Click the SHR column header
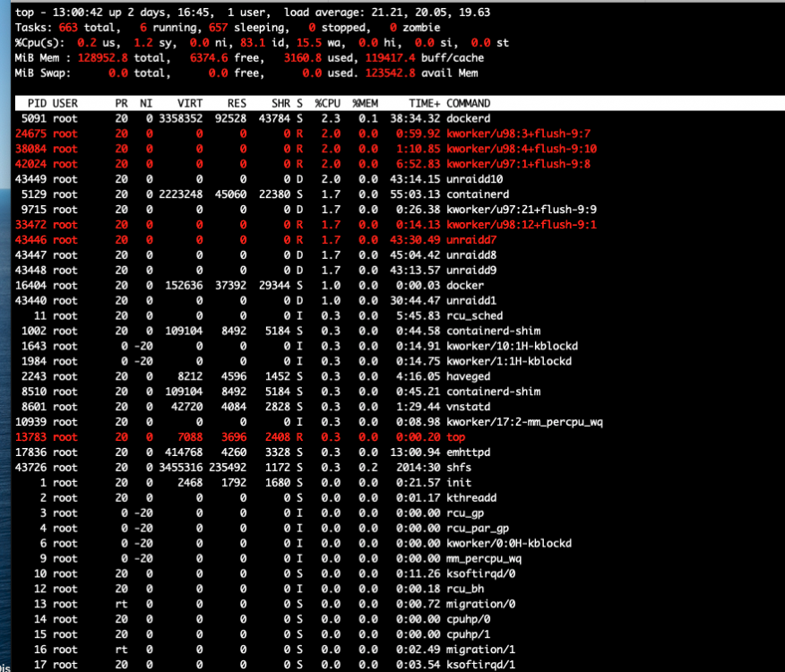The image size is (785, 672). 280,103
